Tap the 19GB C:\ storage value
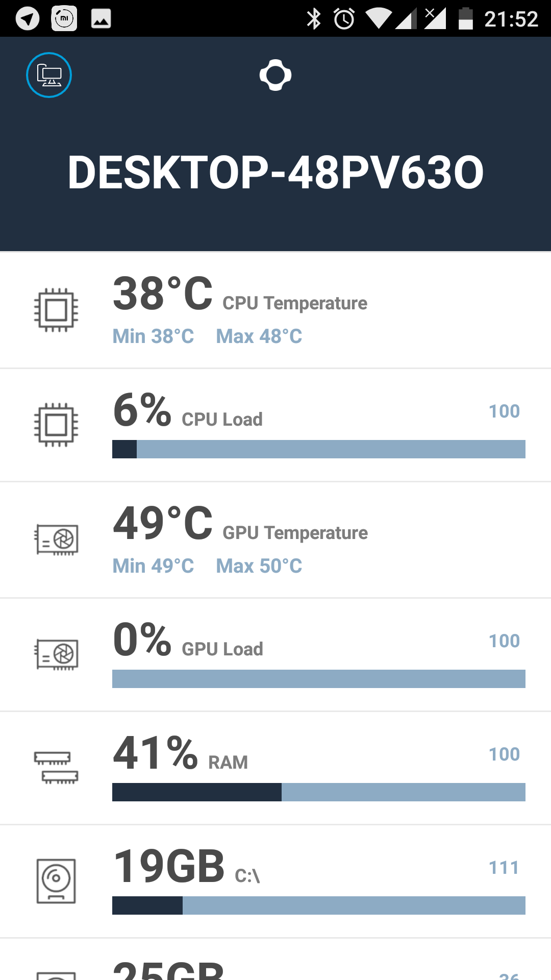Screen dimensions: 551x980 click(169, 866)
